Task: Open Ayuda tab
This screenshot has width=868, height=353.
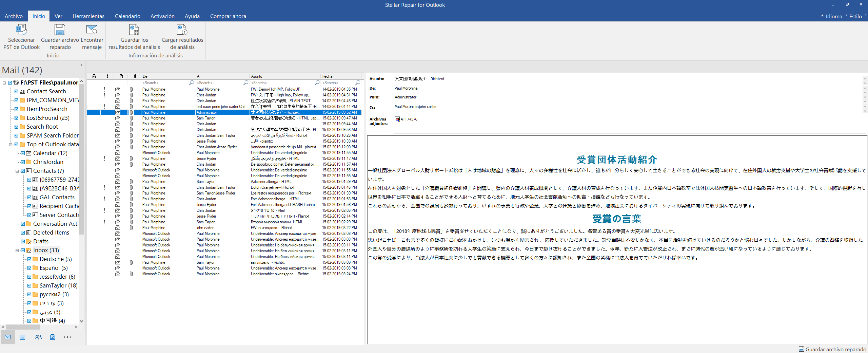Action: 192,16
